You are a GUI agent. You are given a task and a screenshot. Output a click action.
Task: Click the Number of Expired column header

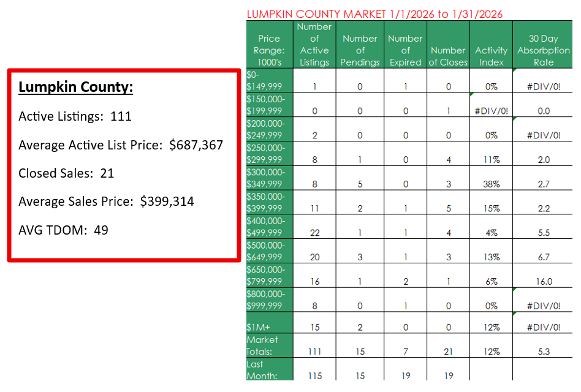405,50
